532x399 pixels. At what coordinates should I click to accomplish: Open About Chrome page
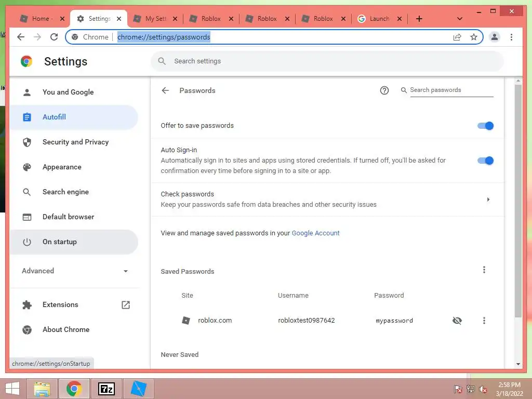tap(74, 329)
